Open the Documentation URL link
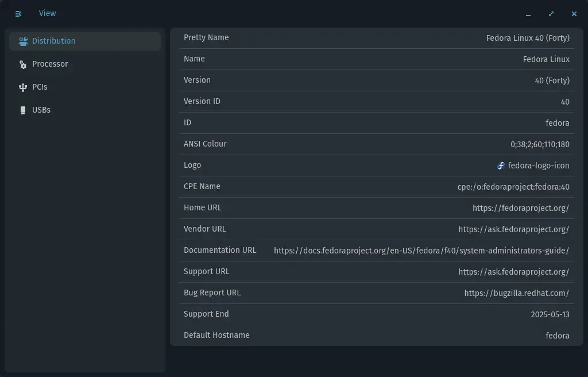Image resolution: width=588 pixels, height=377 pixels. [x=421, y=250]
